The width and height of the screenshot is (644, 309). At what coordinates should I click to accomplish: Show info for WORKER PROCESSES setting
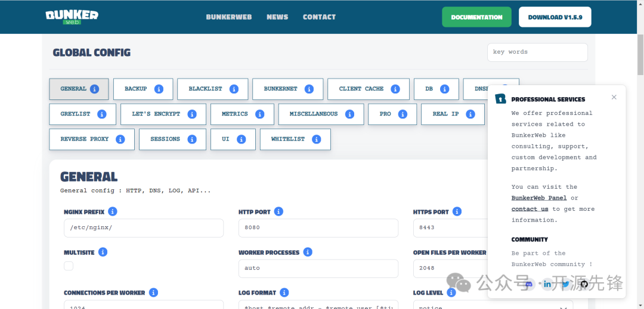point(308,252)
